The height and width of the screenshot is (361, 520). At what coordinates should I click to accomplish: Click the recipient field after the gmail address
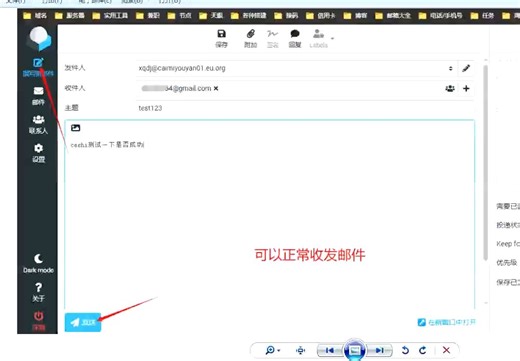click(x=330, y=88)
